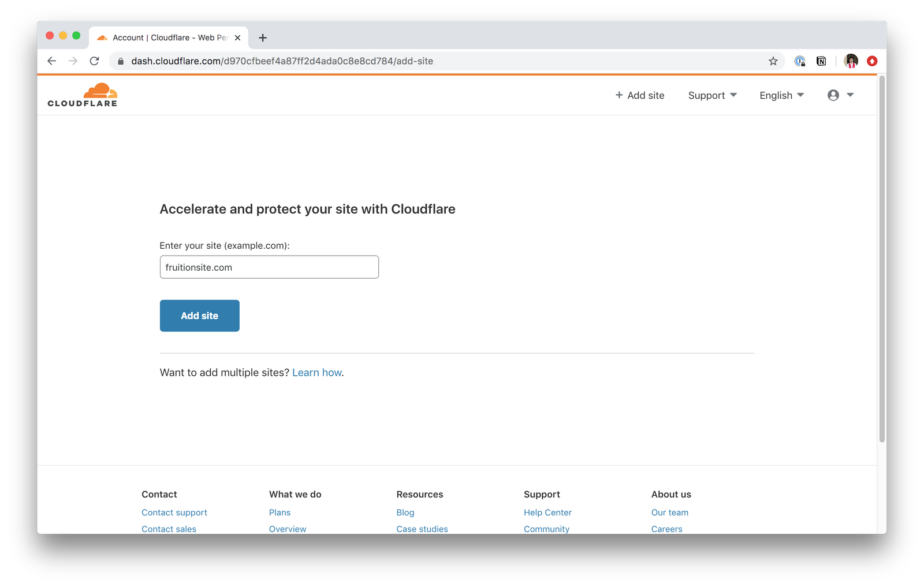Screen dimensions: 924x587
Task: Click Add site in the top navigation
Action: [640, 95]
